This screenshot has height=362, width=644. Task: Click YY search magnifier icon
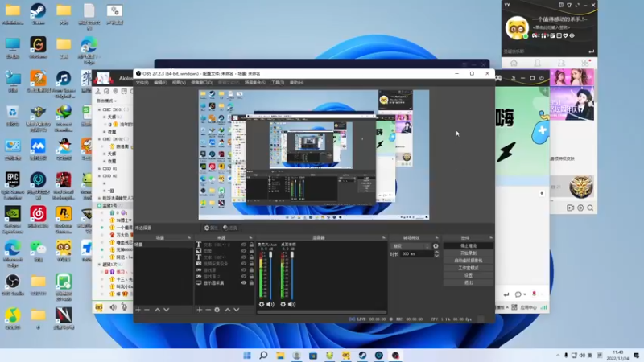click(590, 208)
